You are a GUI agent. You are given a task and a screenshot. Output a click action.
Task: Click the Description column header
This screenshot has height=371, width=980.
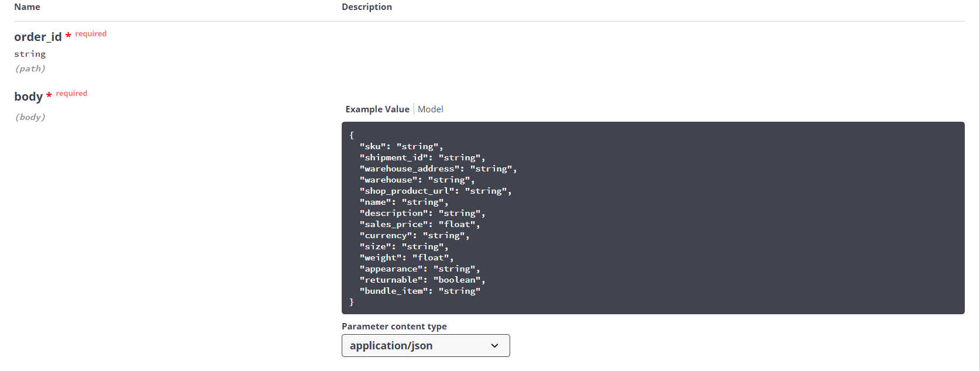(367, 7)
